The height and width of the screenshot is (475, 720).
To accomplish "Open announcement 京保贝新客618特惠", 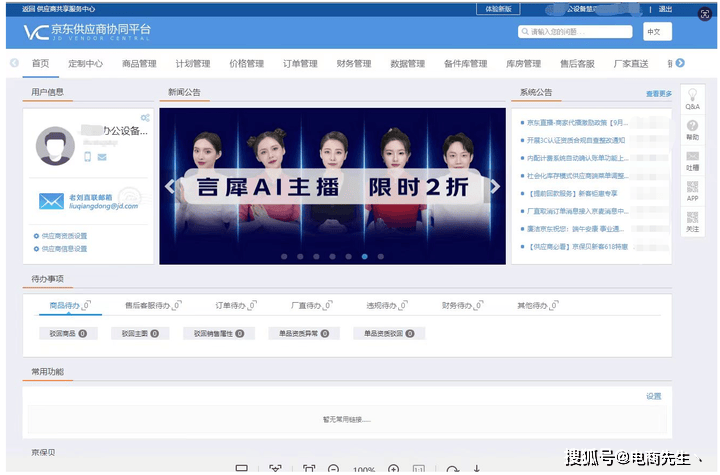I will [x=578, y=247].
